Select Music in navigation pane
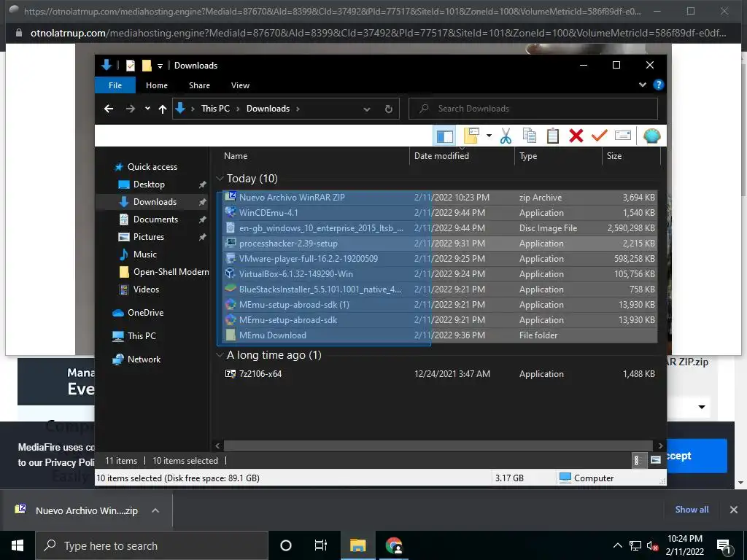Viewport: 747px width, 560px height. pyautogui.click(x=144, y=254)
